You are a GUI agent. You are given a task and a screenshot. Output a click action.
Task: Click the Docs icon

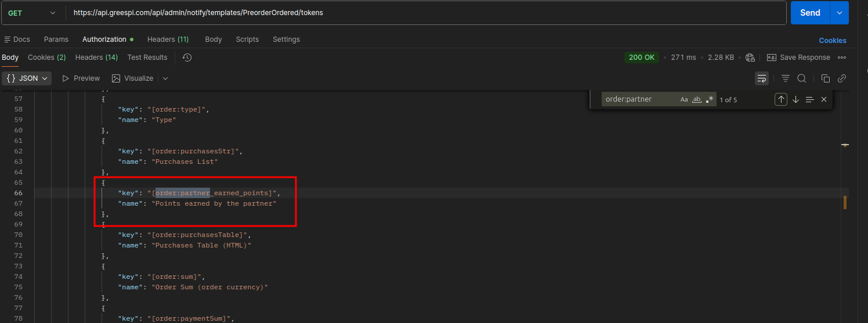point(8,40)
